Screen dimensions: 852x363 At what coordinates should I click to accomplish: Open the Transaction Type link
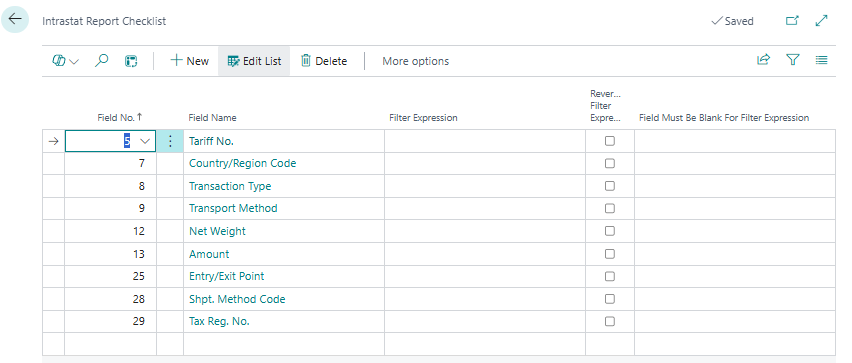[230, 186]
